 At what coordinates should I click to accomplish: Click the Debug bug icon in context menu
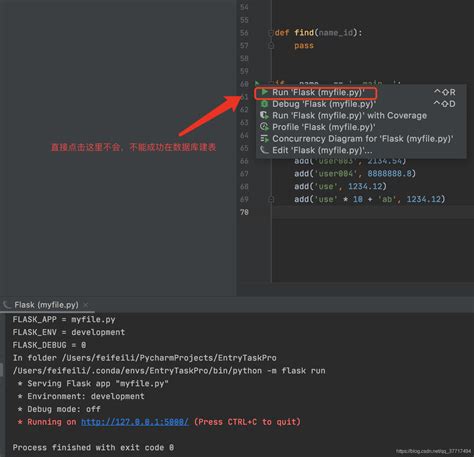[265, 104]
